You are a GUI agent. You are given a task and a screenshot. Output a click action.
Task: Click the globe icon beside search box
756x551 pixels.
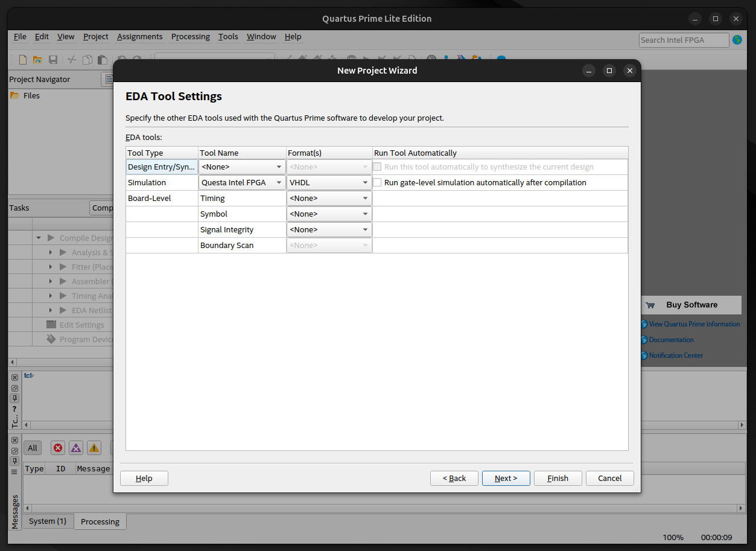[737, 40]
